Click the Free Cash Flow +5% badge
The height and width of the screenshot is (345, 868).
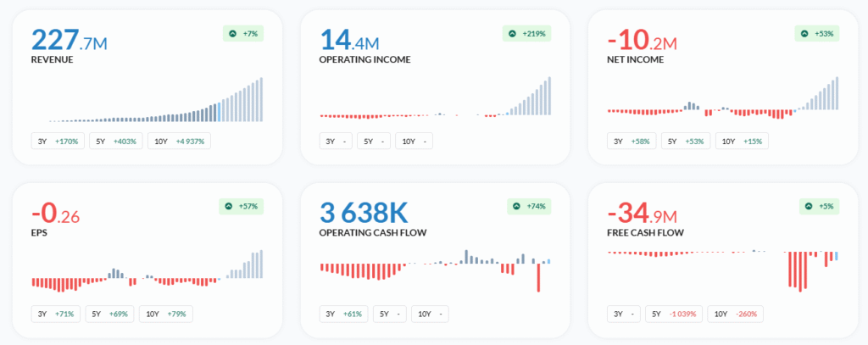[x=818, y=206]
